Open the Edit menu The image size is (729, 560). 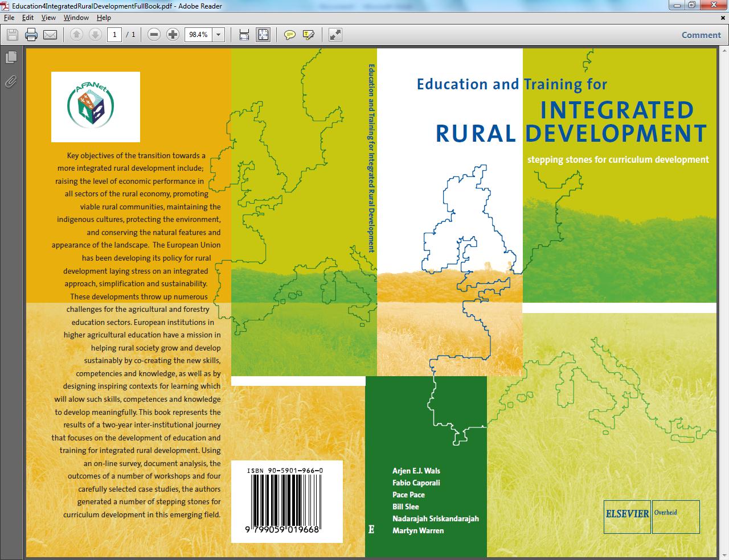[x=28, y=18]
